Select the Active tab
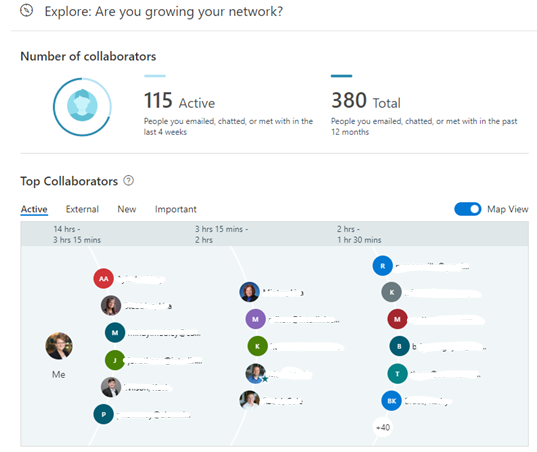 (x=34, y=209)
